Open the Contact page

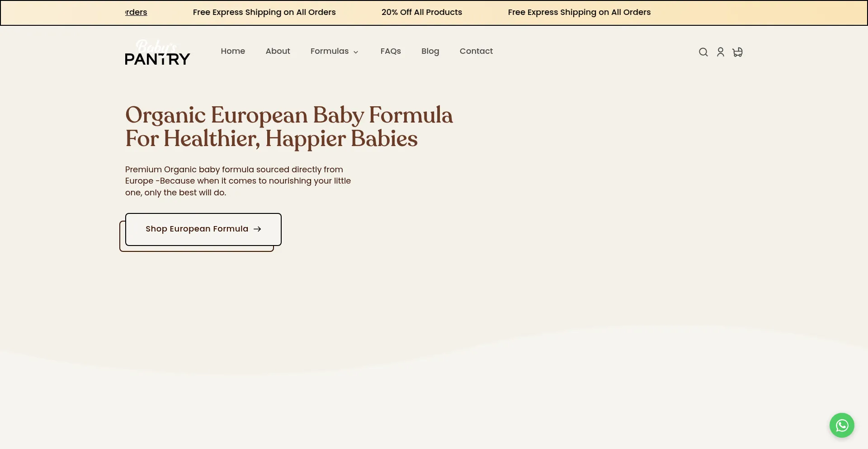(x=476, y=51)
